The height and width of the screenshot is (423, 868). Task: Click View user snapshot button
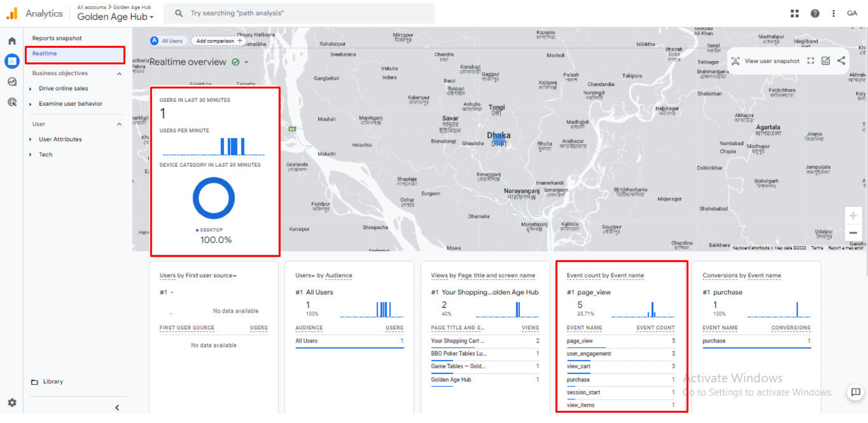pos(766,61)
